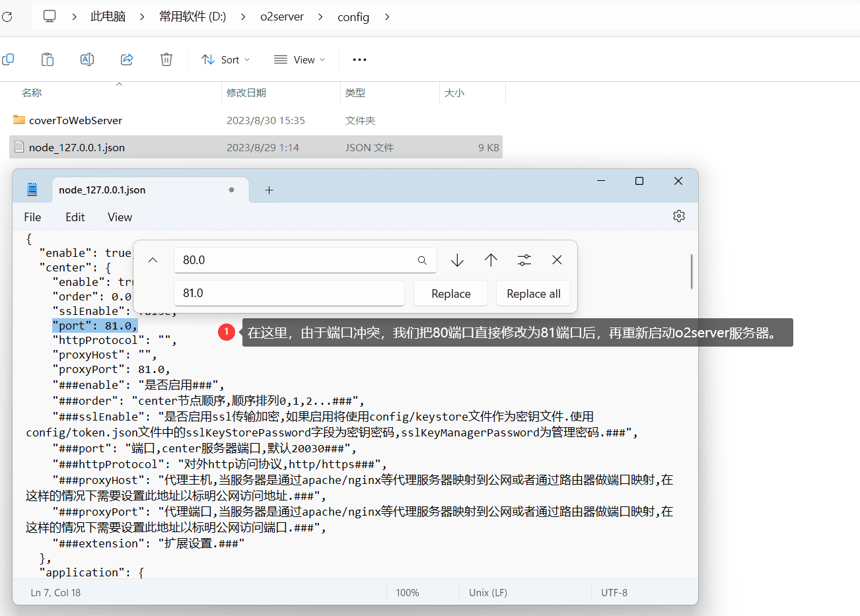Open the Notepad File menu
This screenshot has height=616, width=860.
pyautogui.click(x=32, y=217)
